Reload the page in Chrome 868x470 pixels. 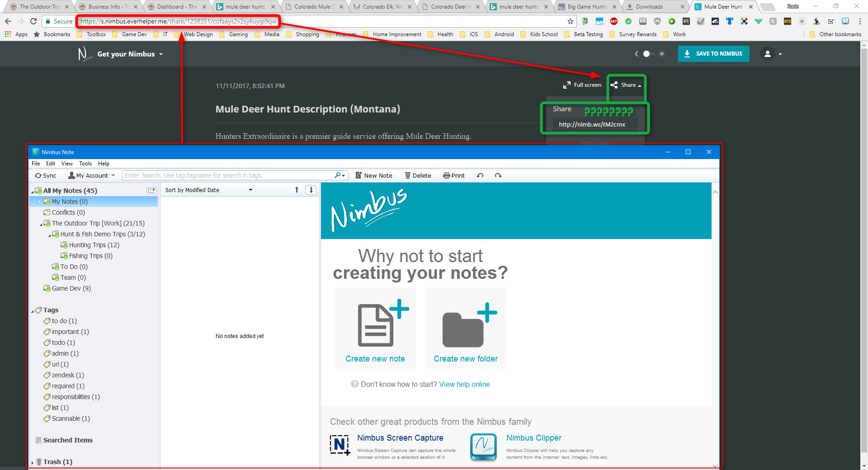click(33, 21)
